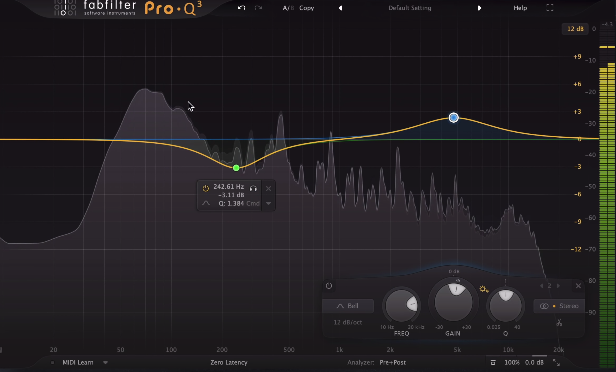
Task: Solo band with headphones icon
Action: pyautogui.click(x=253, y=189)
